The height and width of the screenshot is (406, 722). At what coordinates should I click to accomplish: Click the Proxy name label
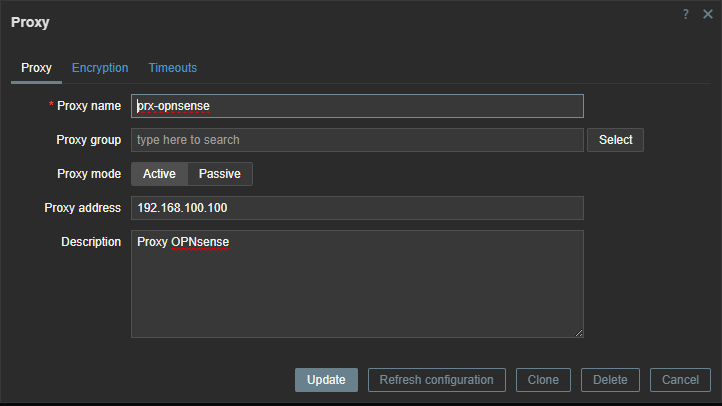click(x=92, y=106)
